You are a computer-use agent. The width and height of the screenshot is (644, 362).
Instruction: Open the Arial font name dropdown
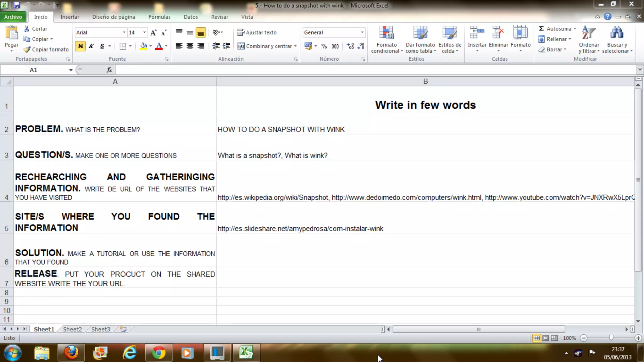124,32
